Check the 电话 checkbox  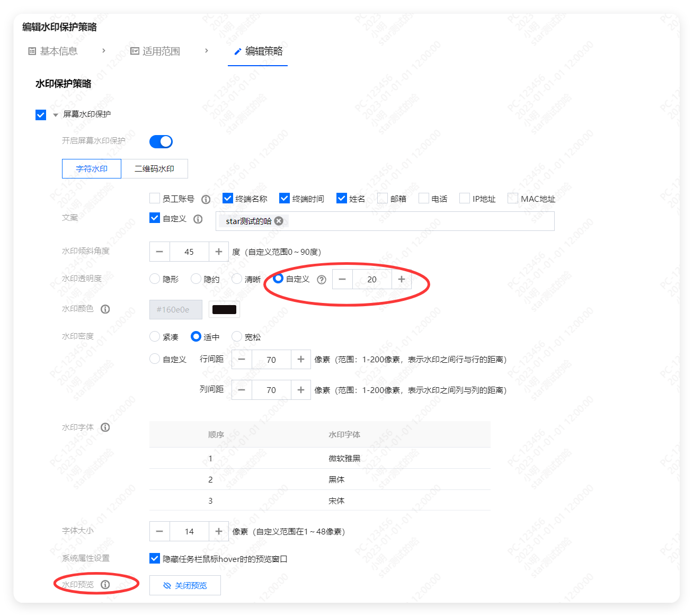tap(424, 198)
